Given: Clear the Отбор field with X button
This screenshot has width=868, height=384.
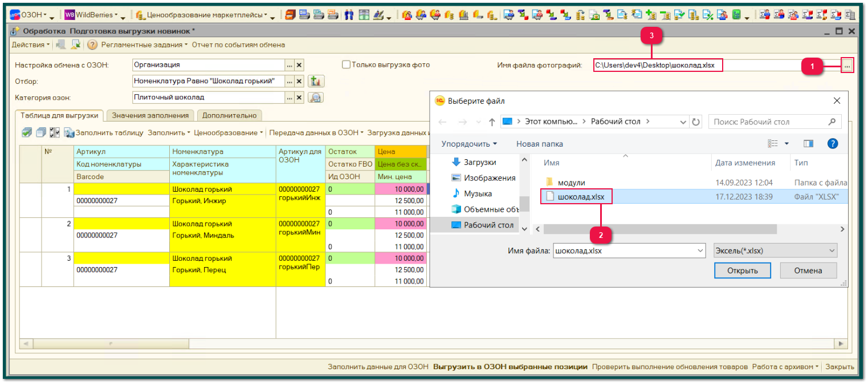Looking at the screenshot, I should [x=299, y=81].
